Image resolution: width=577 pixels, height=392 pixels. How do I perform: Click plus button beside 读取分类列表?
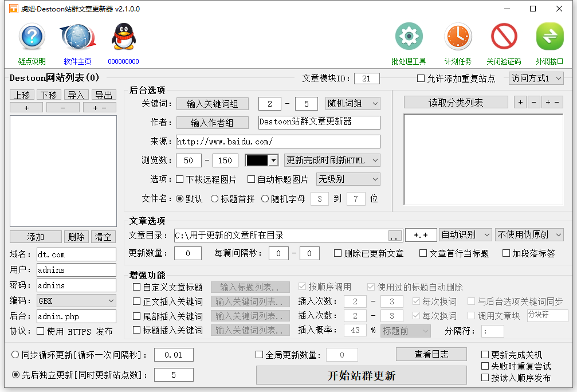[520, 103]
